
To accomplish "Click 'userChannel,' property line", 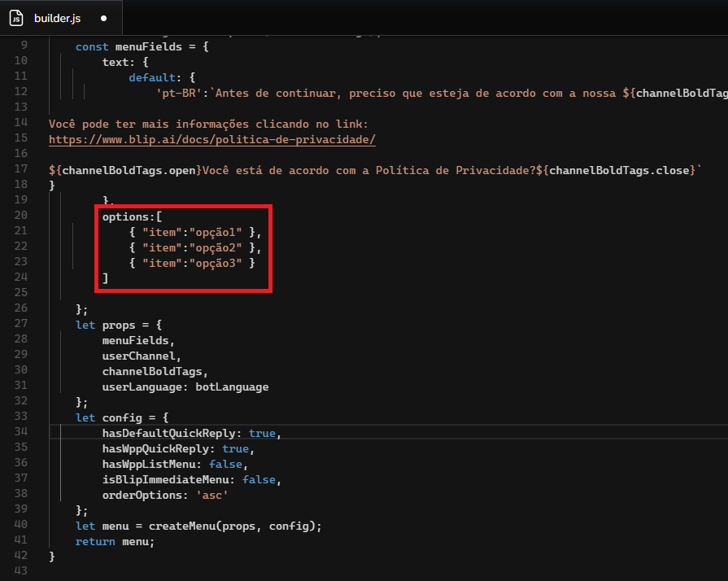I will click(x=142, y=356).
